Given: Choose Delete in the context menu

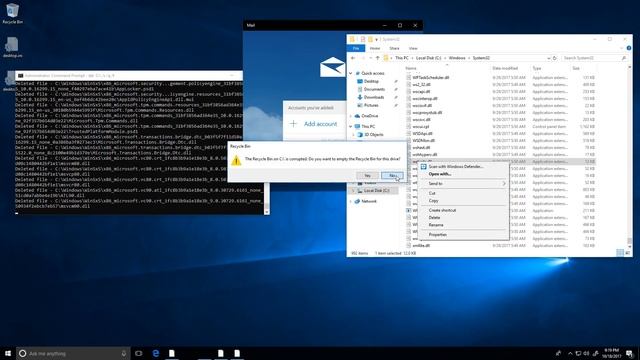Looking at the screenshot, I should (x=464, y=218).
